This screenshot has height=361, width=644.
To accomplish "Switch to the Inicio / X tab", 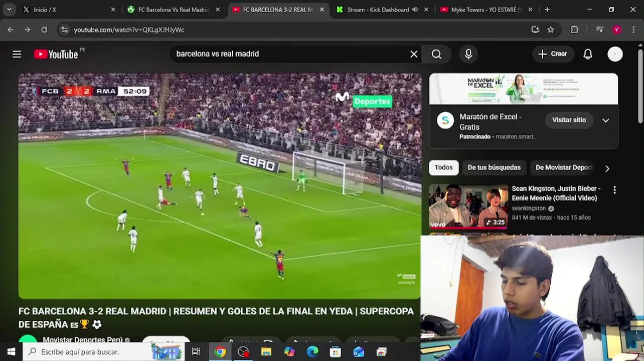I will (69, 10).
